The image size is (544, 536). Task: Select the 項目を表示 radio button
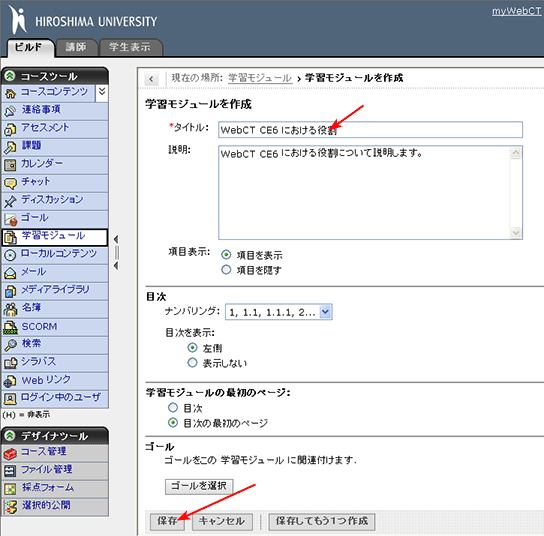(x=226, y=255)
